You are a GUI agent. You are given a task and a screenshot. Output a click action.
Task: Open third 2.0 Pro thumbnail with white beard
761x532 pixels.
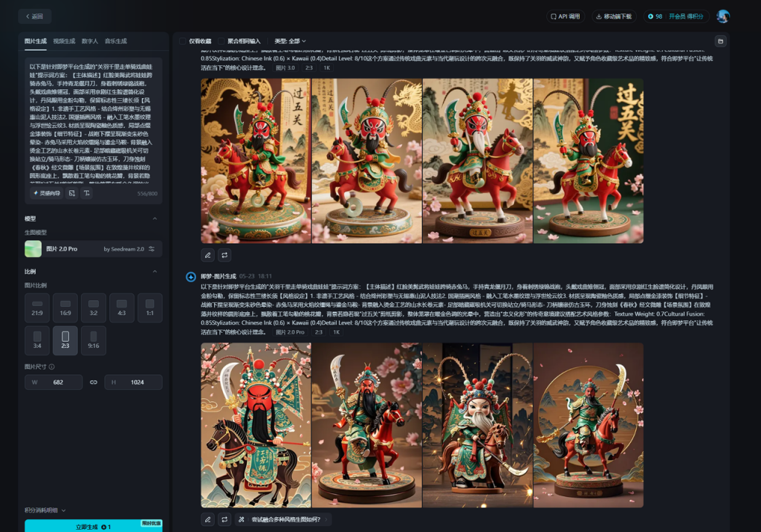point(478,425)
